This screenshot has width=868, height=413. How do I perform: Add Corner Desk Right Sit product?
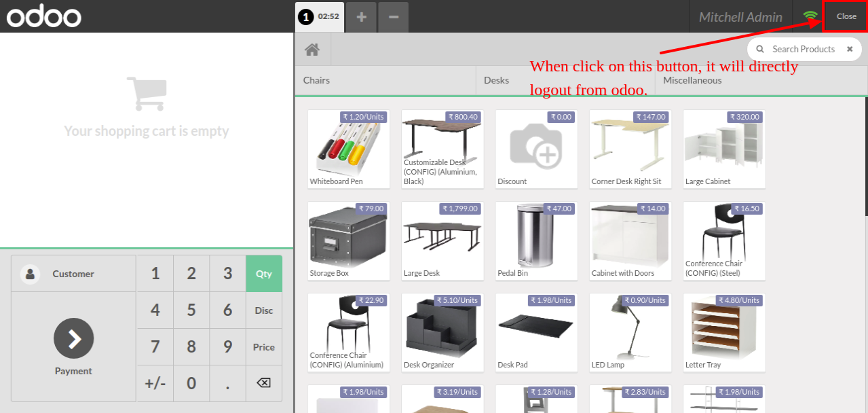pos(630,149)
